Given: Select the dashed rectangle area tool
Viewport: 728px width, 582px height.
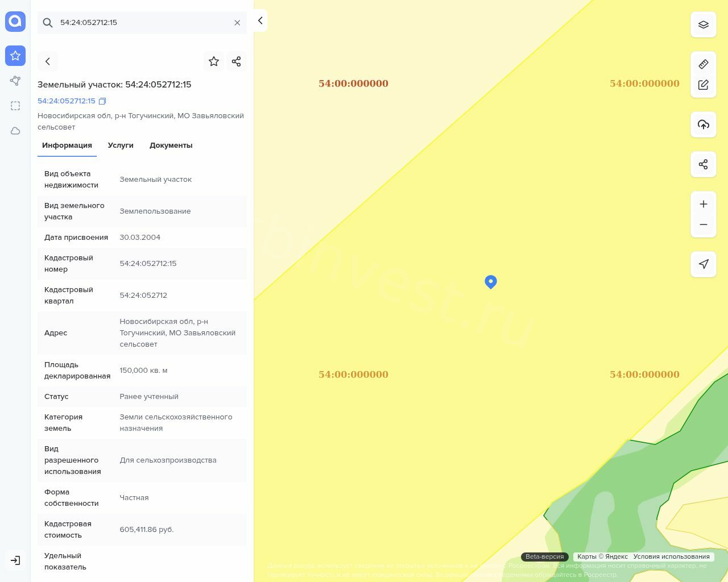Looking at the screenshot, I should (x=15, y=106).
